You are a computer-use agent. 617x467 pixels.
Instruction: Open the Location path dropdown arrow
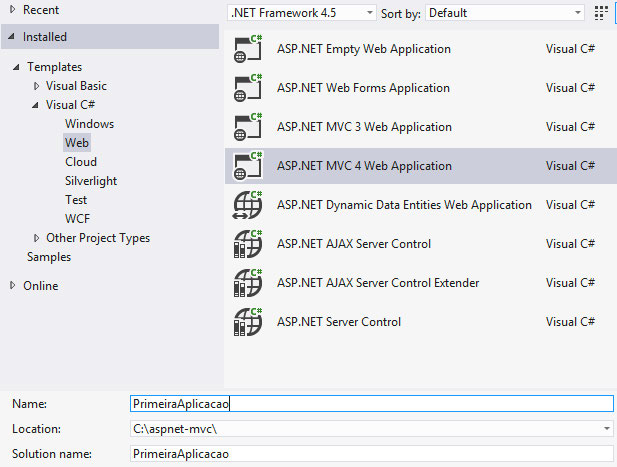click(x=607, y=428)
